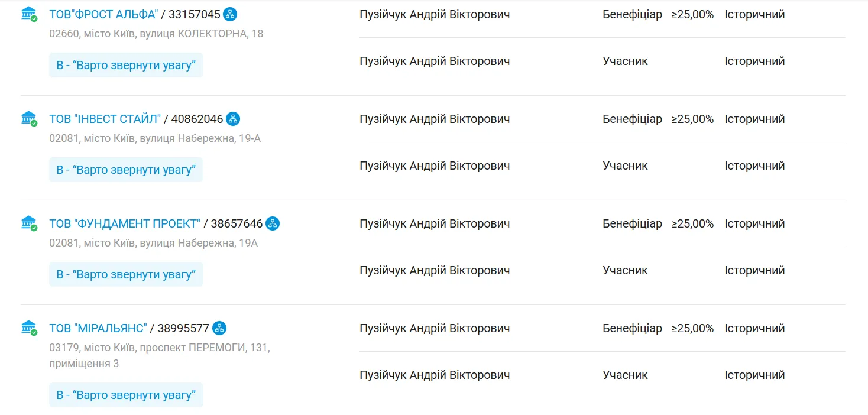Screen dimensions: 868x415
Task: Click the risk badge under ФРОСТ АЛЬФА
Action: pos(126,65)
